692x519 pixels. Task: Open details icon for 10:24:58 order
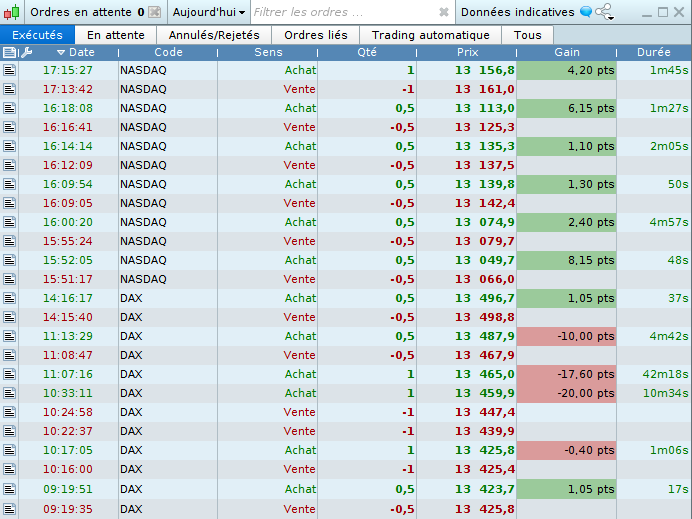click(10, 412)
